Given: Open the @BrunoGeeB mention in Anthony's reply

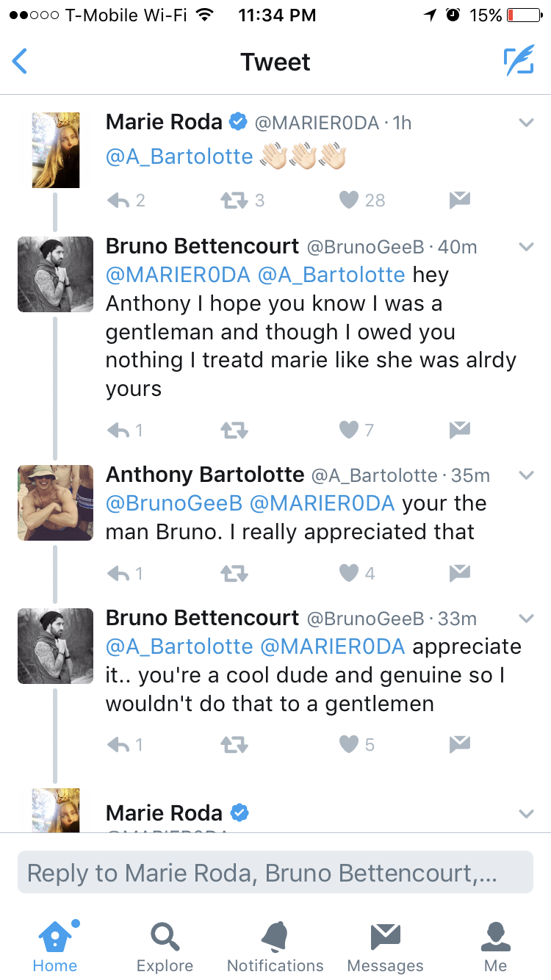Looking at the screenshot, I should [174, 504].
